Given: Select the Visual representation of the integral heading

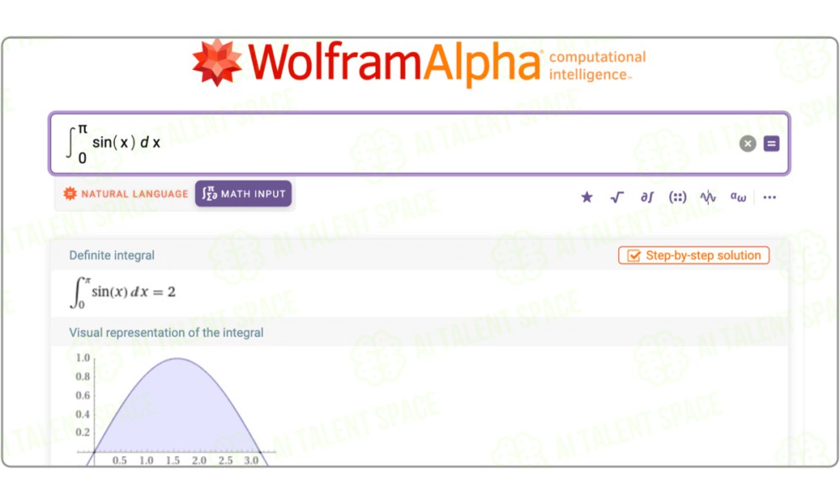Looking at the screenshot, I should (166, 333).
